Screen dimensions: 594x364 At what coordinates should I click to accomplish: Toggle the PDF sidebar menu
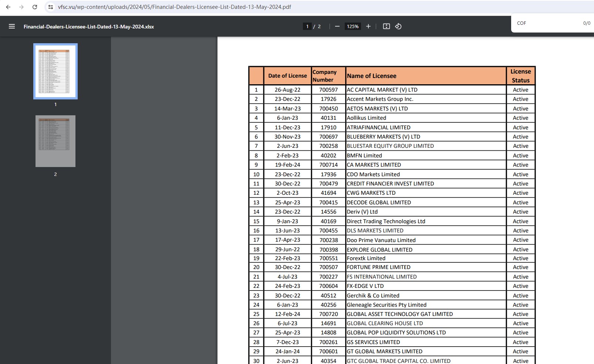(x=12, y=27)
